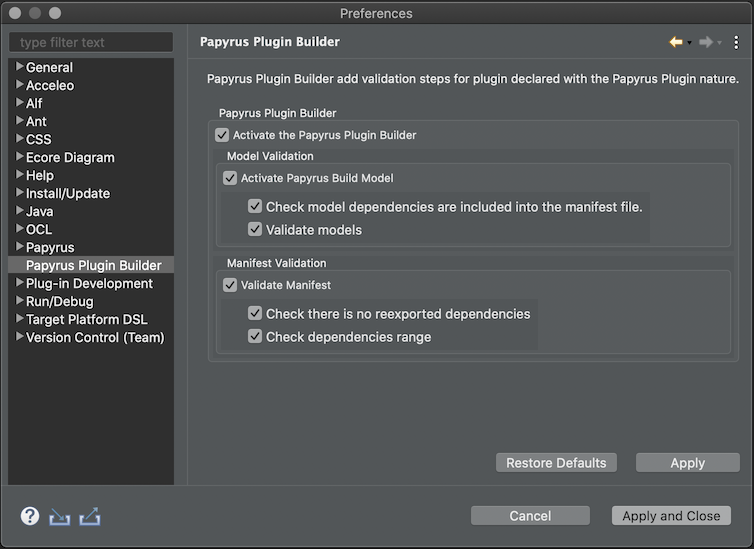
Task: Expand the Alf tree node
Action: tap(20, 102)
